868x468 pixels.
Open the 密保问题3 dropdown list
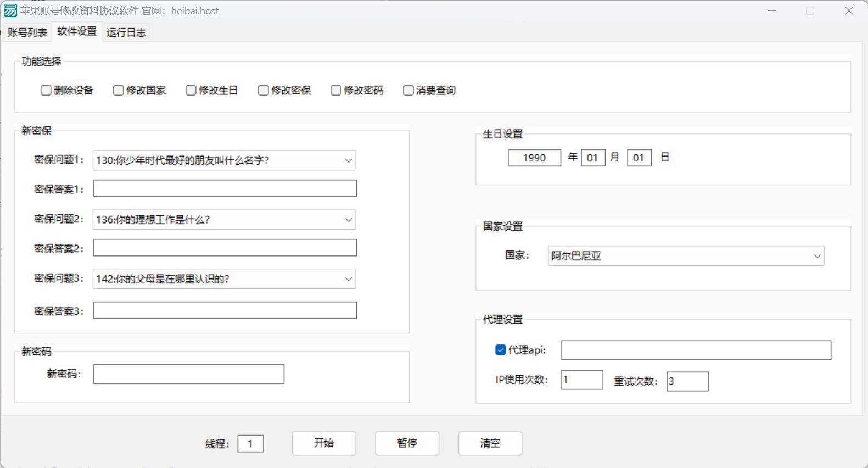(x=348, y=279)
